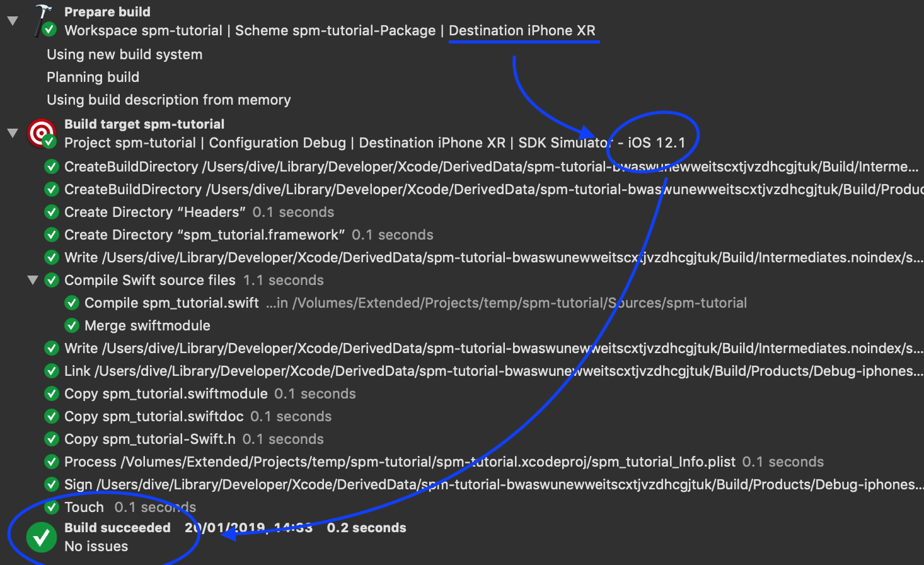Click the check icon beside Copy spm_tutorial.swiftdoc
This screenshot has height=565, width=924.
52,417
